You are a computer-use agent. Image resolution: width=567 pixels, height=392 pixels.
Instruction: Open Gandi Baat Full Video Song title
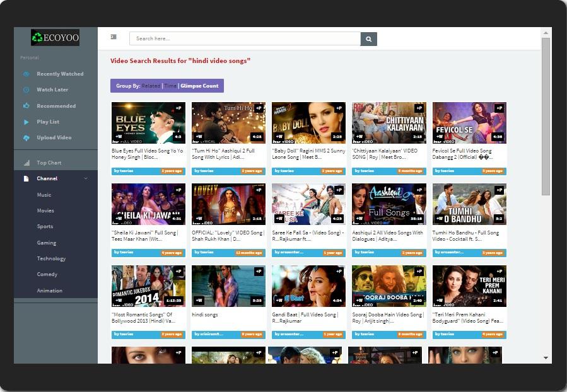coord(305,318)
